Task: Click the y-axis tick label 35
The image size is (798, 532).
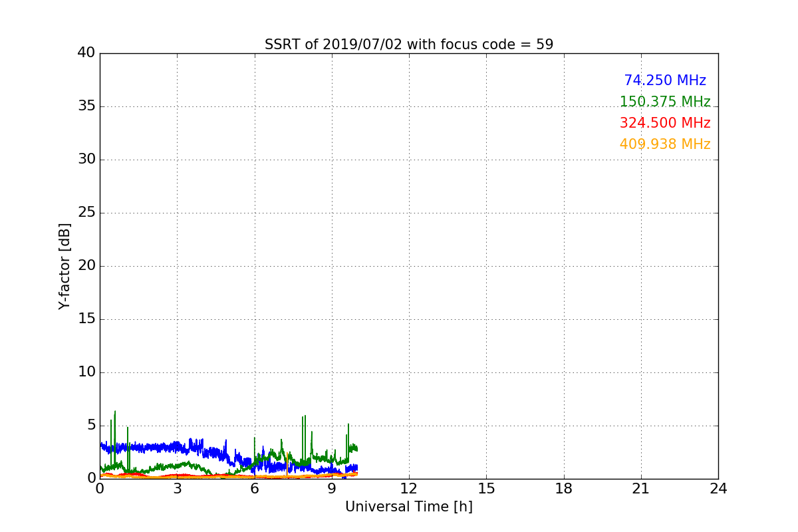Action: tap(86, 106)
